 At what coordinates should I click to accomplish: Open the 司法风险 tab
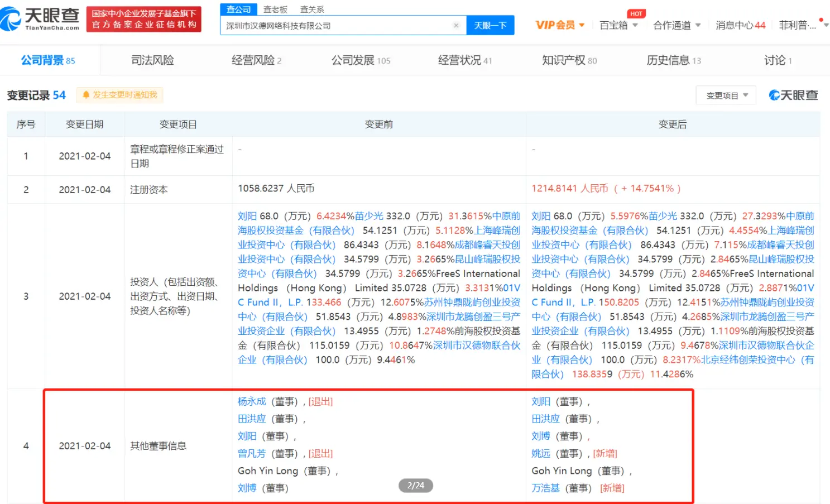click(x=152, y=60)
